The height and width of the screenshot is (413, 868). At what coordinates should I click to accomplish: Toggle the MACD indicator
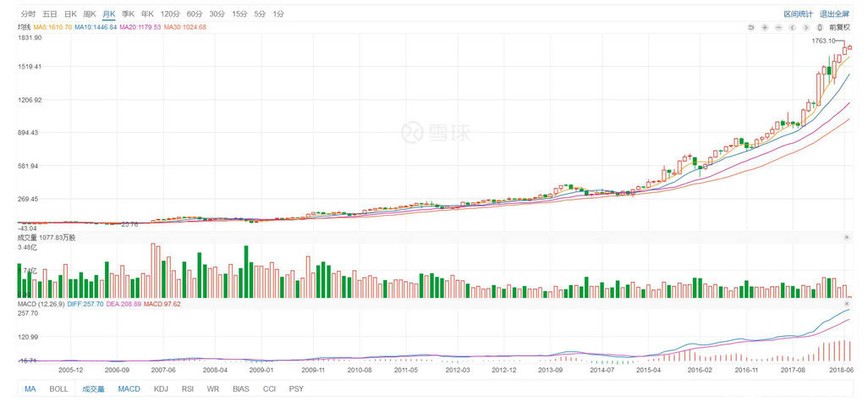(x=129, y=389)
